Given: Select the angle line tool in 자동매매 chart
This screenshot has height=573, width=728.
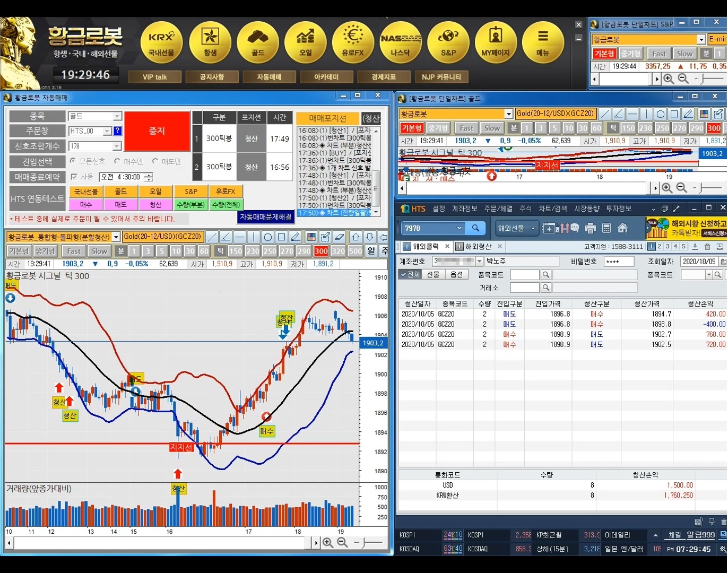Looking at the screenshot, I should pyautogui.click(x=226, y=237).
